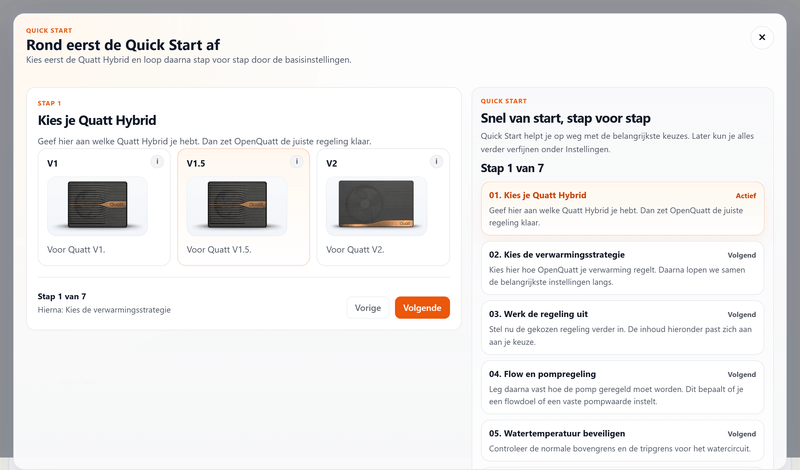Click the Quatt V1.5 product image
800x470 pixels.
pos(237,206)
